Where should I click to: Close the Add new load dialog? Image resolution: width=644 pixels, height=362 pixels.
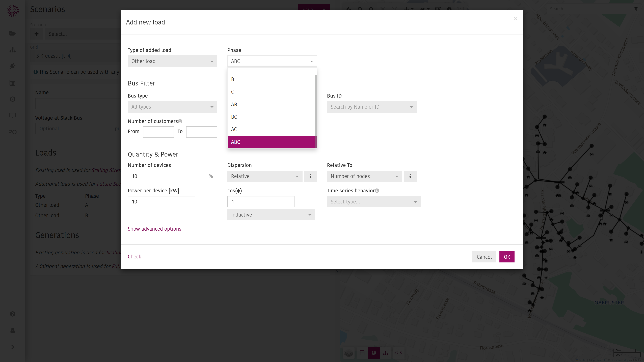[x=516, y=18]
